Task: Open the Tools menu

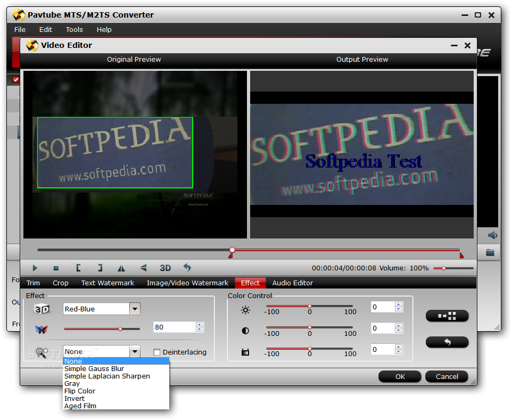Action: [74, 29]
